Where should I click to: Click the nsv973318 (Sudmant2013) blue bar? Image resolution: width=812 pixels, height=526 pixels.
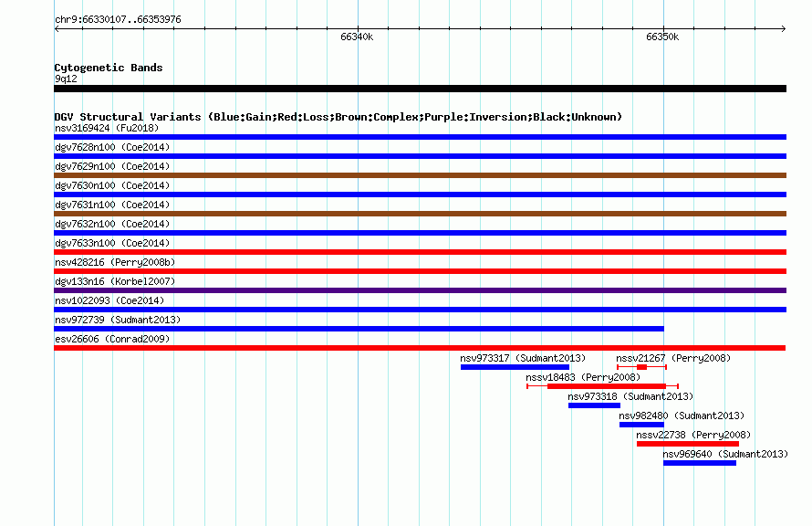pos(594,405)
